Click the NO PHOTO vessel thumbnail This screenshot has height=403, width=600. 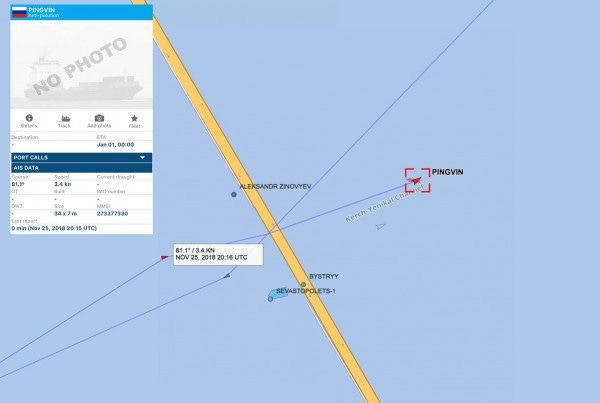[82, 64]
